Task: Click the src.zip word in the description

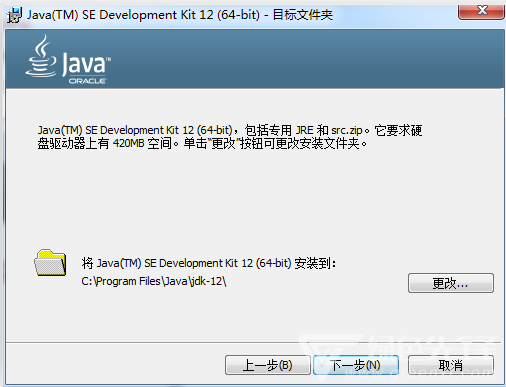Action: coord(347,130)
